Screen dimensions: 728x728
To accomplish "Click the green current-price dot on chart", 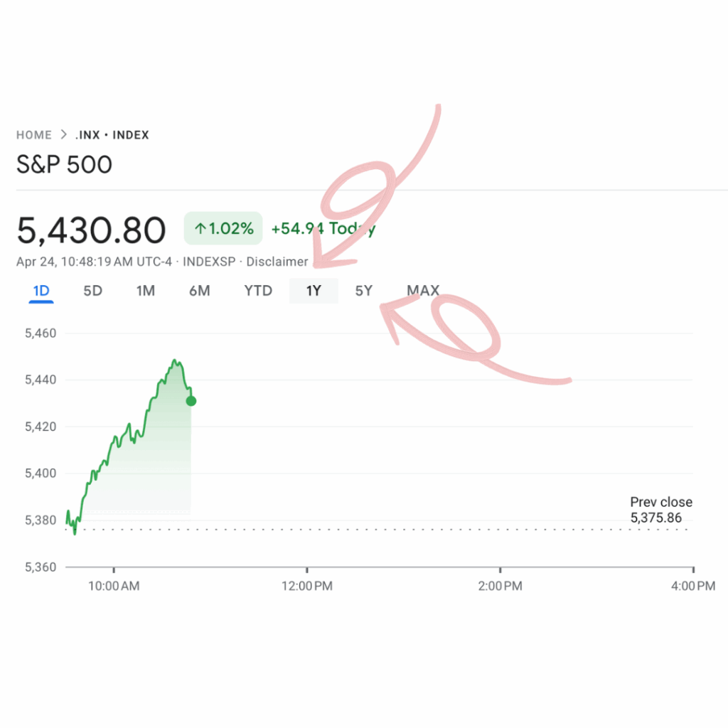I will 191,401.
